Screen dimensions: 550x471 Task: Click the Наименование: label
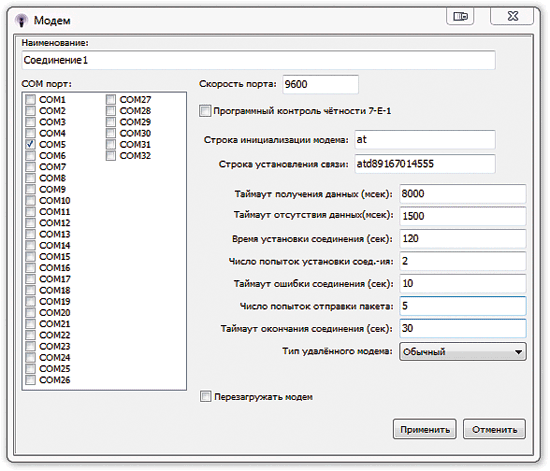tap(55, 43)
